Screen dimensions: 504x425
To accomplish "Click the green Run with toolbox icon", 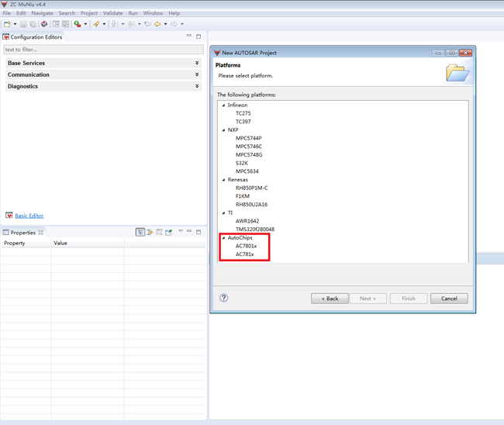I will [78, 24].
